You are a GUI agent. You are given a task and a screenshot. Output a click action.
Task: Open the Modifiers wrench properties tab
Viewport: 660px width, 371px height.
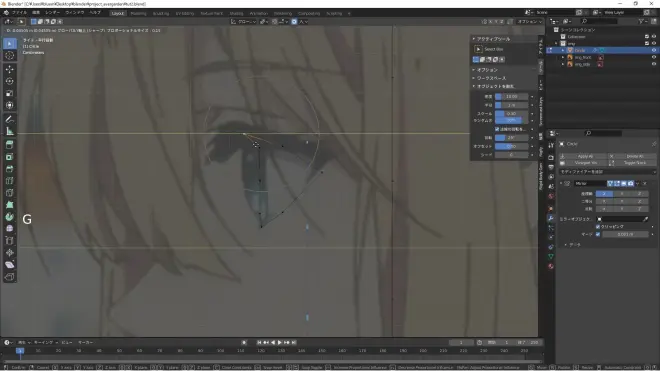[x=551, y=218]
